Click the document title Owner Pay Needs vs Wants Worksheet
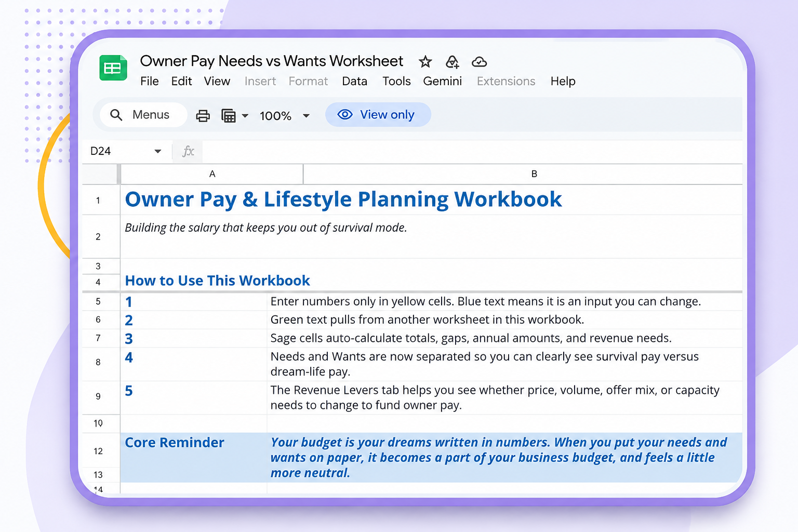Image resolution: width=798 pixels, height=532 pixels. [x=272, y=61]
